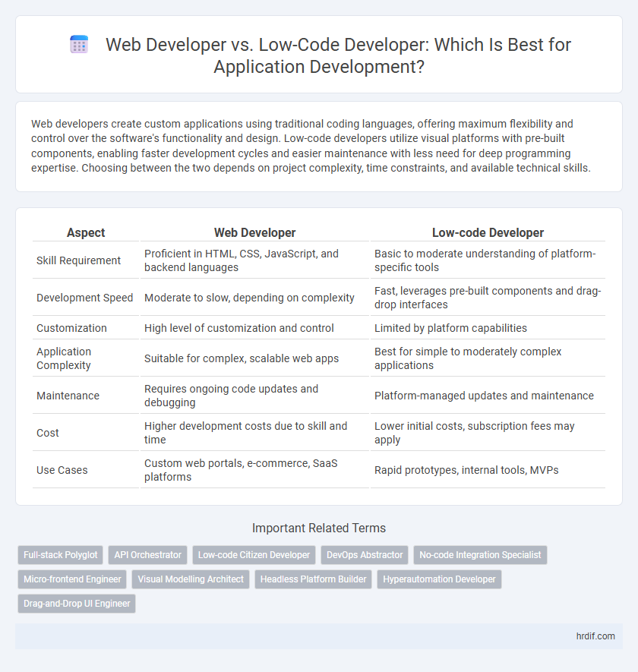
Task: Select the Customization row label
Action: coord(71,328)
